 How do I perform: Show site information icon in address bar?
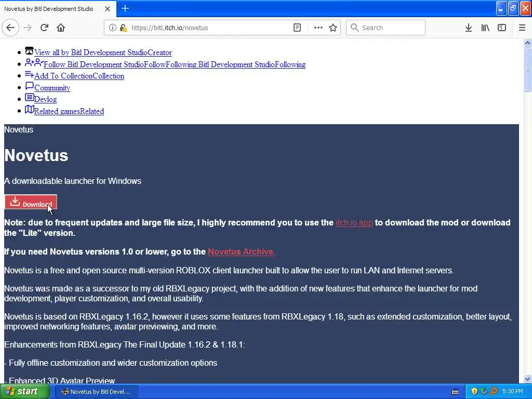click(x=112, y=28)
